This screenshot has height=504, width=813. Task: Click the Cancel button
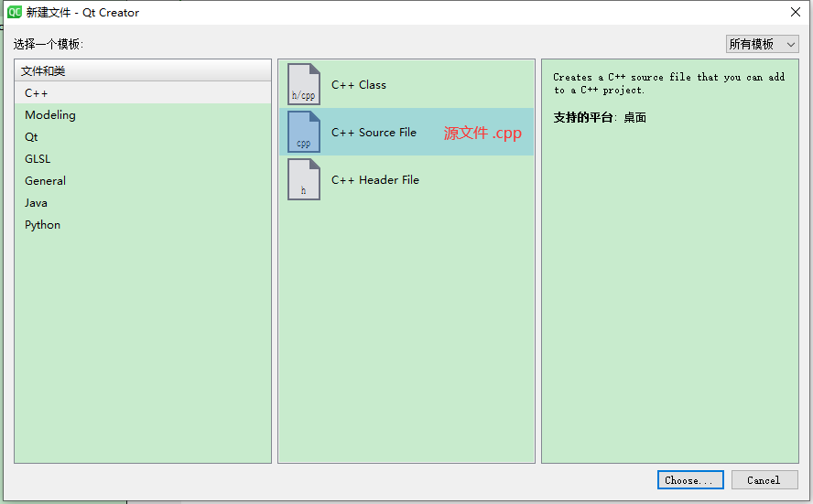[x=764, y=480]
